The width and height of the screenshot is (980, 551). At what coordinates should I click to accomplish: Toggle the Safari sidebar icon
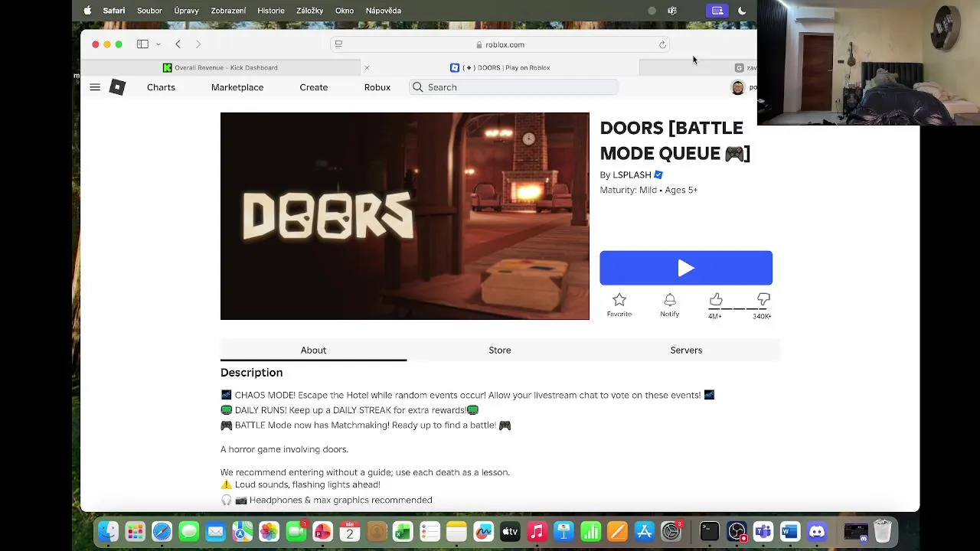[x=142, y=44]
